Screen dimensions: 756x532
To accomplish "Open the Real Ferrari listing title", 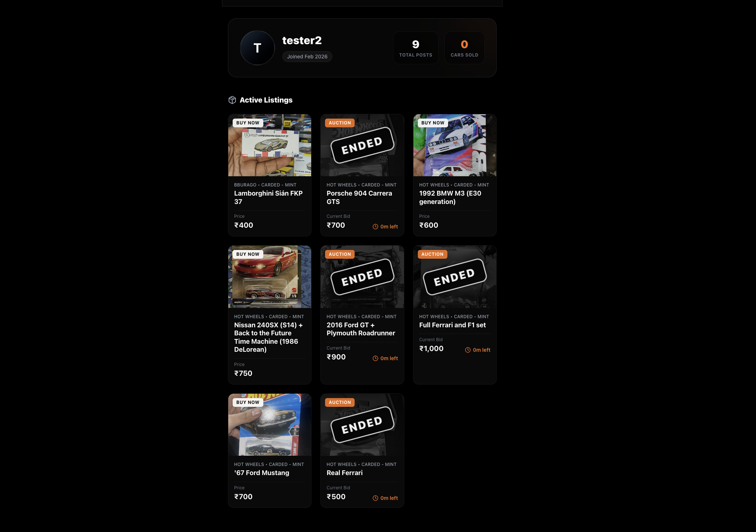I will tap(345, 473).
